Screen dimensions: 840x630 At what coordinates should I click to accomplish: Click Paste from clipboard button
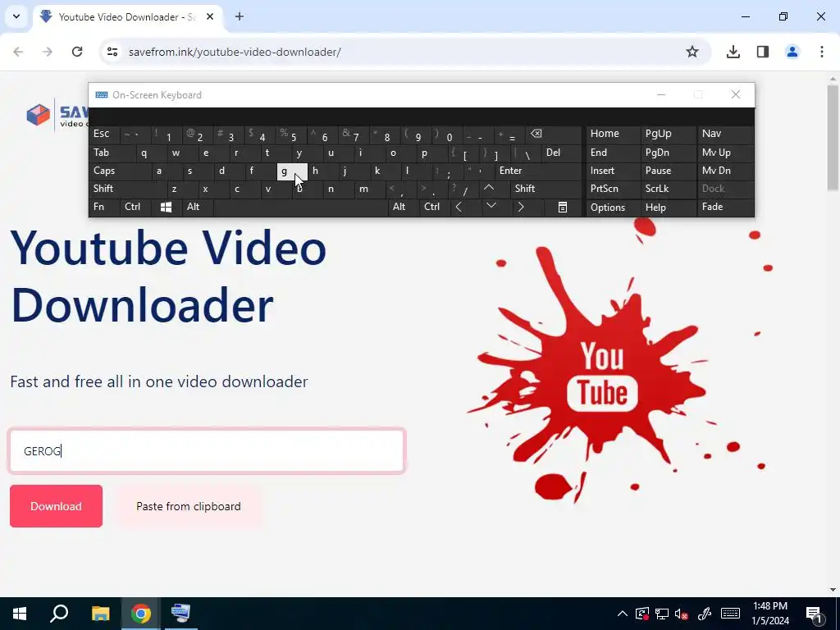[x=189, y=506]
